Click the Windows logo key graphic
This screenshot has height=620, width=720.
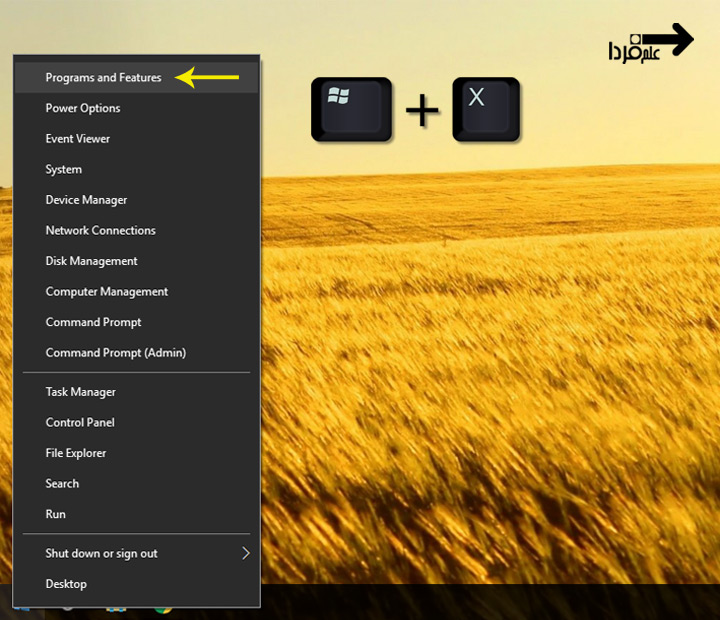tap(353, 109)
